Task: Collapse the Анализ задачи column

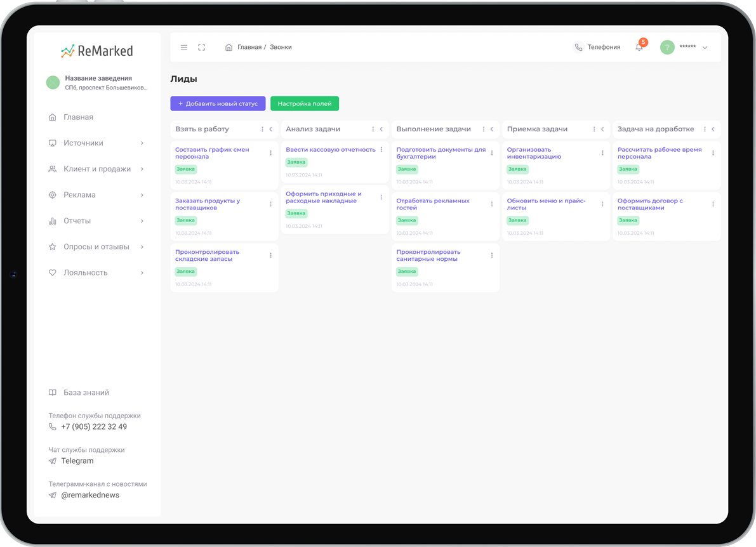Action: (x=381, y=129)
